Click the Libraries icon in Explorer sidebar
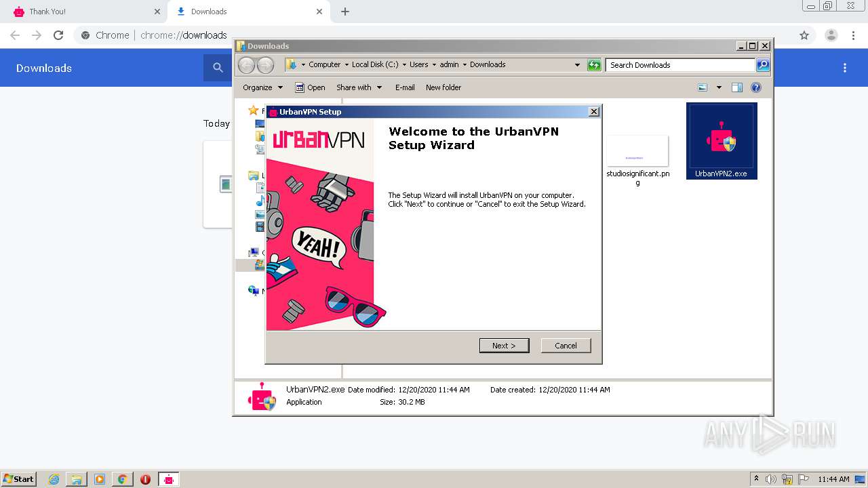This screenshot has height=488, width=868. pyautogui.click(x=254, y=176)
